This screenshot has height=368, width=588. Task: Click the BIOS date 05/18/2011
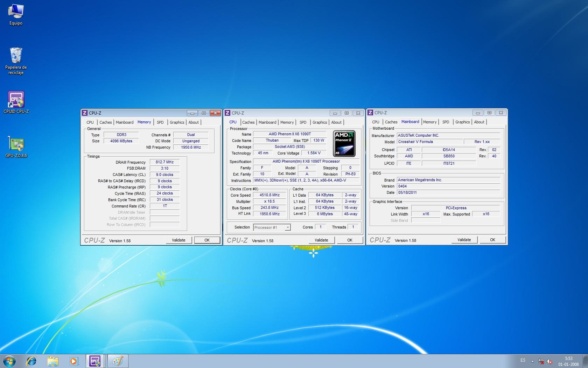click(448, 192)
